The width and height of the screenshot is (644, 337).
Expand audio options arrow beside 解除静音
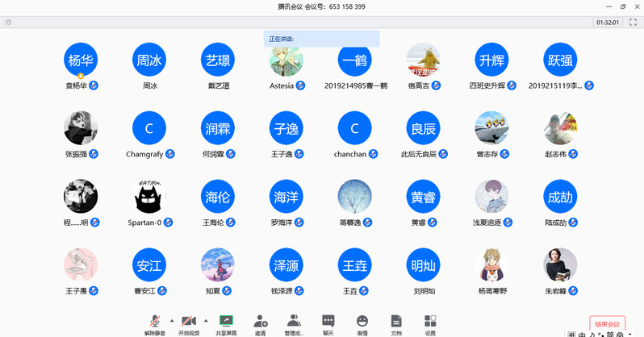point(170,320)
